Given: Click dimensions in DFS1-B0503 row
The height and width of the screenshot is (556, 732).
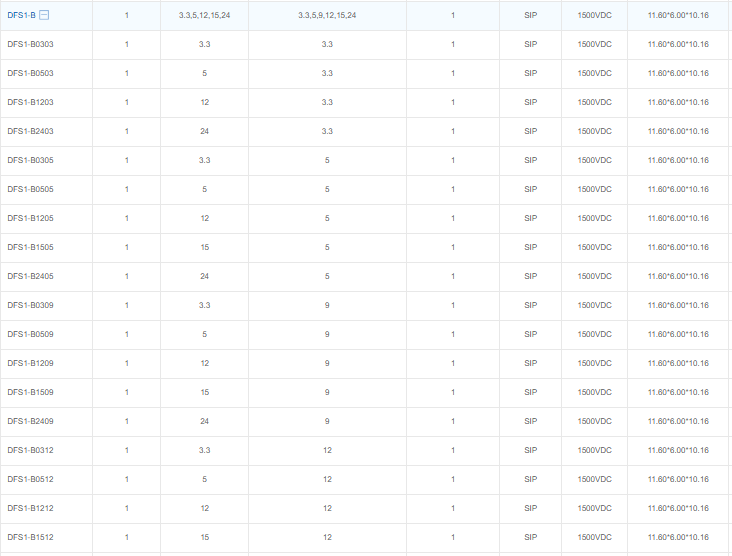Looking at the screenshot, I should pos(678,73).
